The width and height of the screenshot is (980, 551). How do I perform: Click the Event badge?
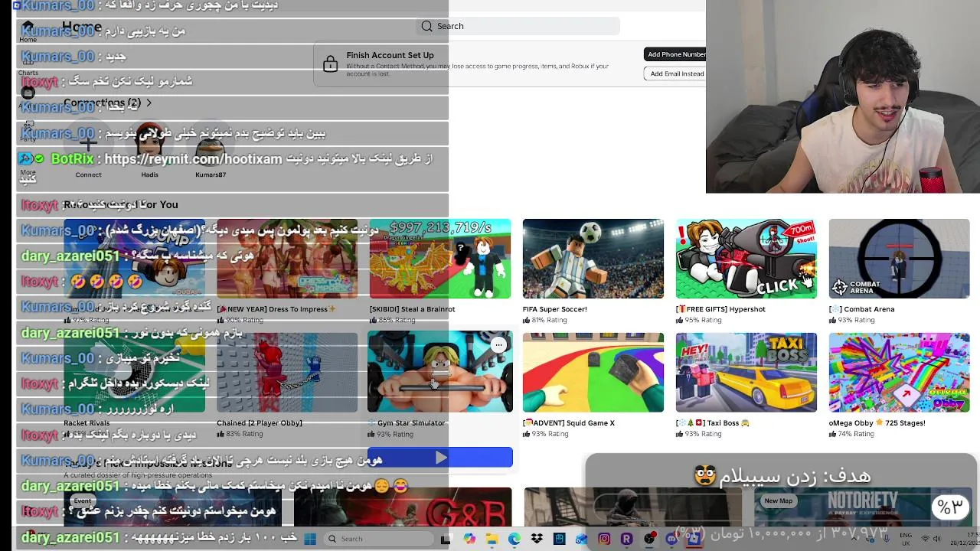[x=83, y=500]
